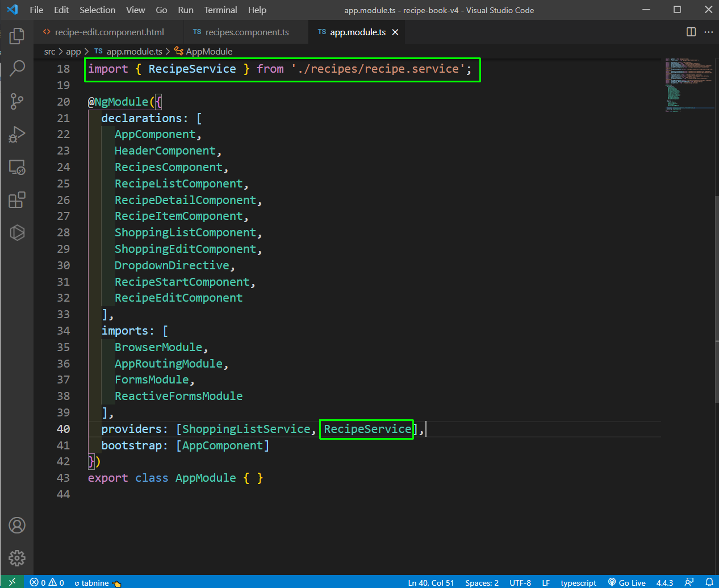This screenshot has height=588, width=719.
Task: Click RecipeDetailComponent in declarations
Action: (185, 200)
